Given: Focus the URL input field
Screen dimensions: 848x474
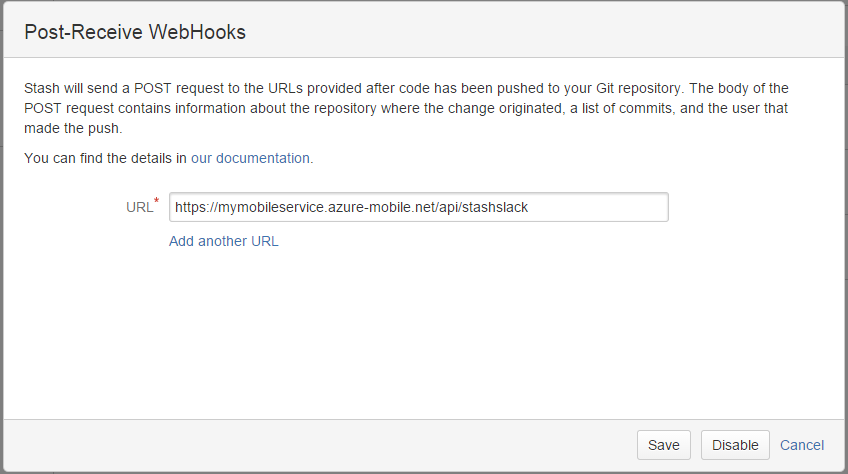Looking at the screenshot, I should tap(418, 207).
